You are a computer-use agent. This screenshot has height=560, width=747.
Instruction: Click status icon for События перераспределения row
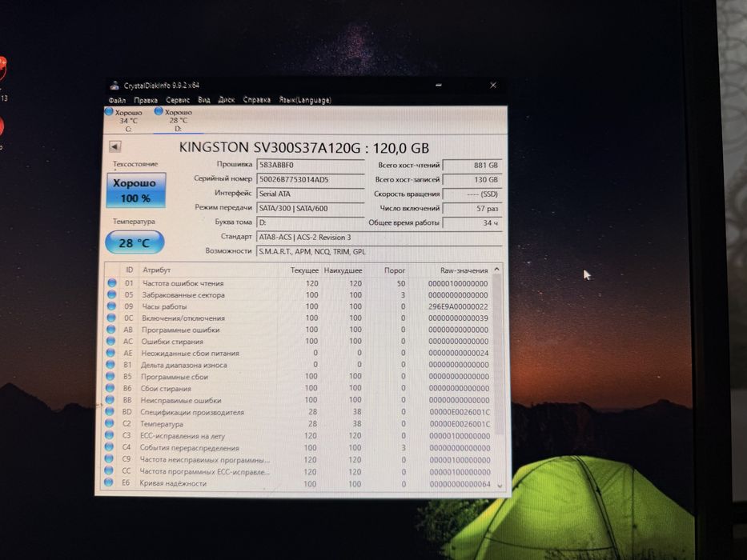pyautogui.click(x=109, y=447)
